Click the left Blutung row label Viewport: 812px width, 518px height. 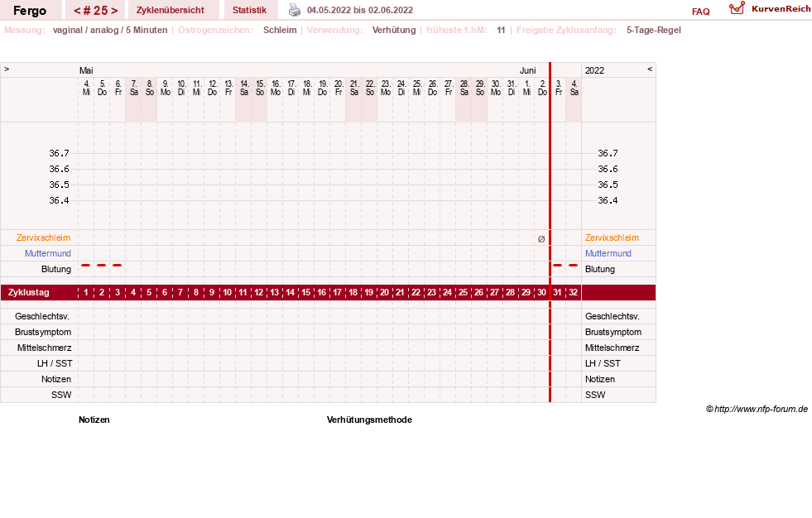click(x=56, y=269)
